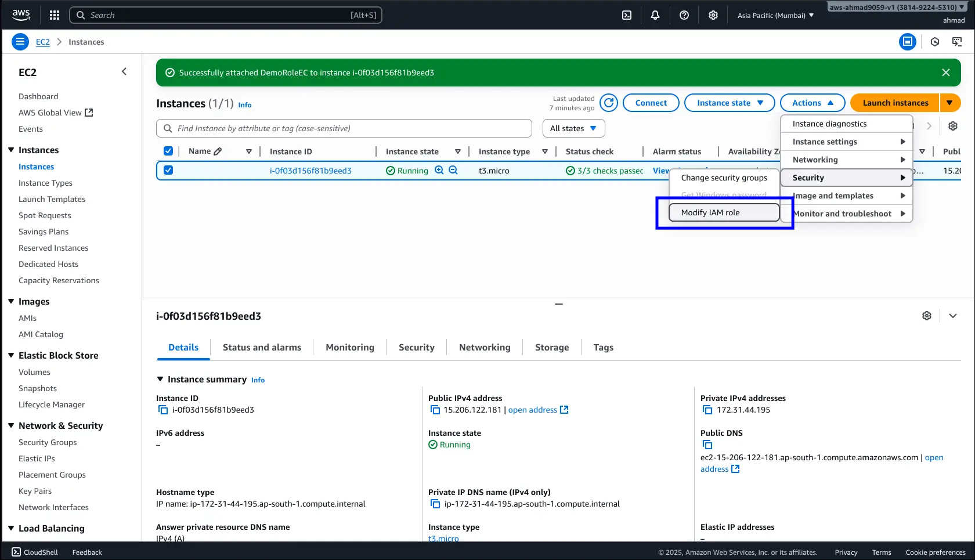Dismiss the green success banner
Image resolution: width=975 pixels, height=560 pixels.
946,73
